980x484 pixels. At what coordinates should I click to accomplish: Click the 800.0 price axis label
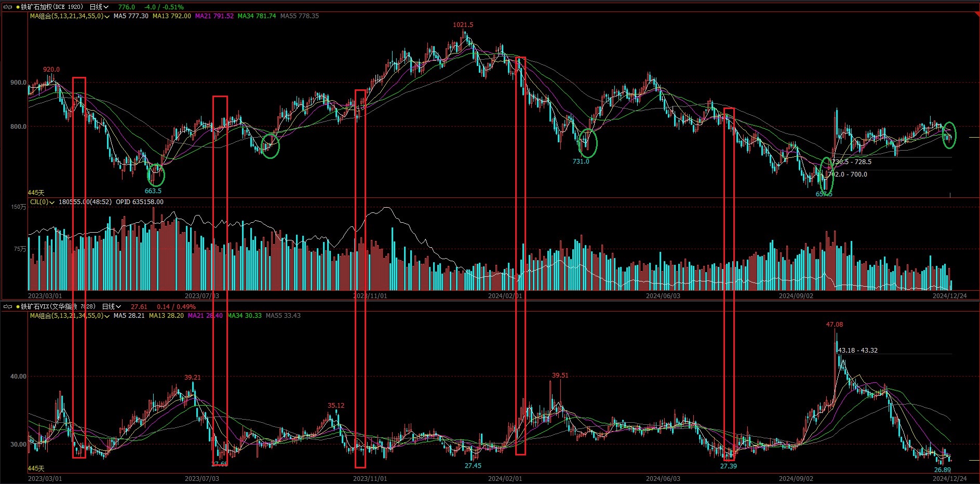(x=18, y=127)
